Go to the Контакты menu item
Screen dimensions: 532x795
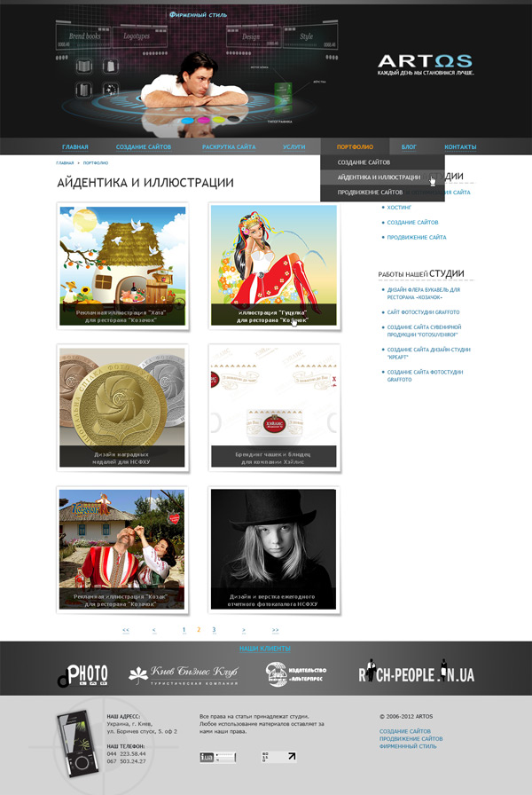pos(460,146)
